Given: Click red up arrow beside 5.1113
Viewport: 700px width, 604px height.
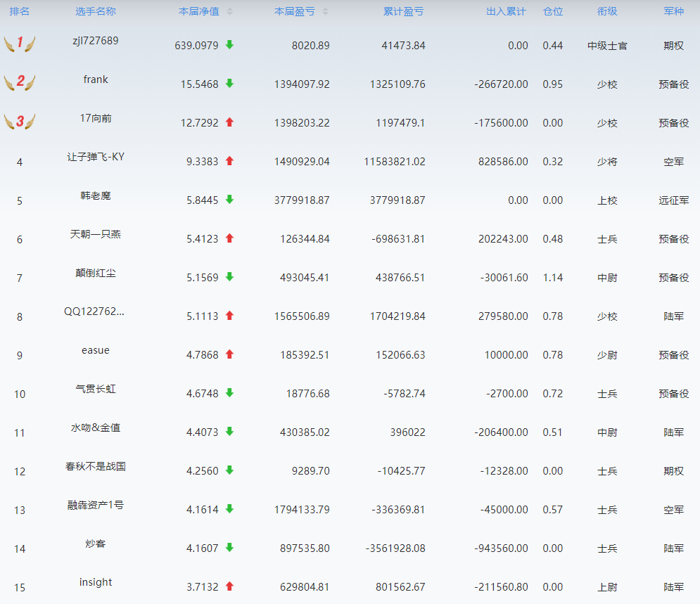Looking at the screenshot, I should 229,316.
